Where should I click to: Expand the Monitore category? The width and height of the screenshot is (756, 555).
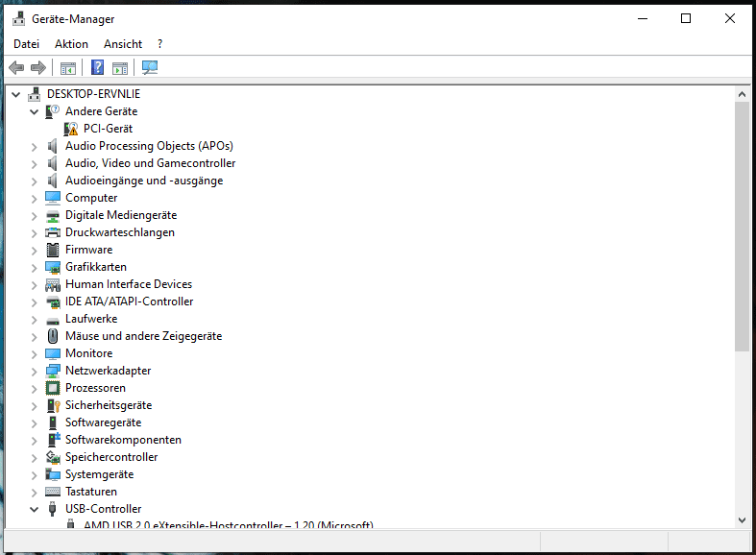34,354
